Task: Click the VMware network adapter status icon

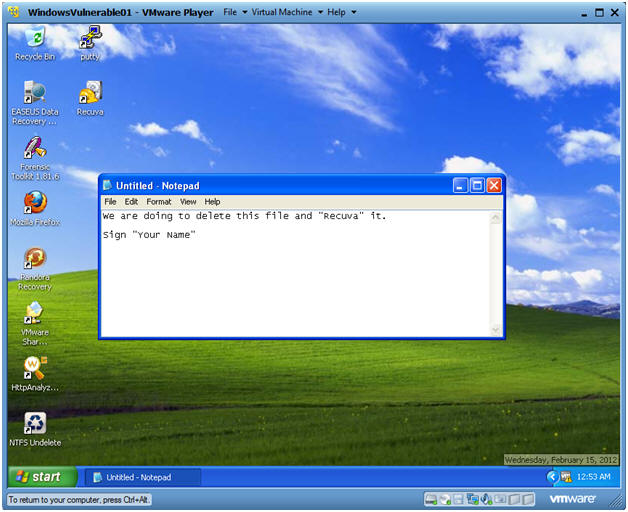Action: pos(473,499)
